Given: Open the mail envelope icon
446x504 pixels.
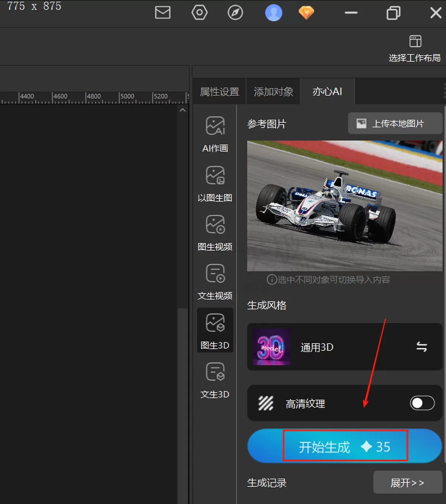Looking at the screenshot, I should 163,13.
